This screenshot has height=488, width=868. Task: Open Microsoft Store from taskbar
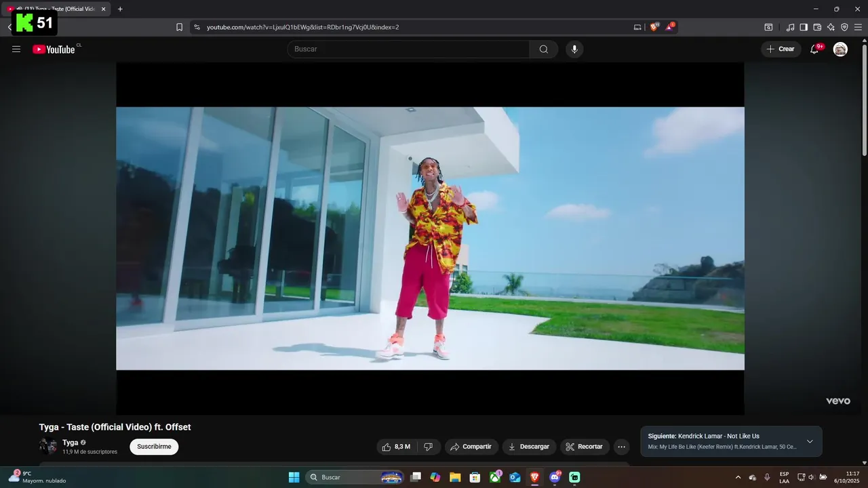[x=475, y=477]
